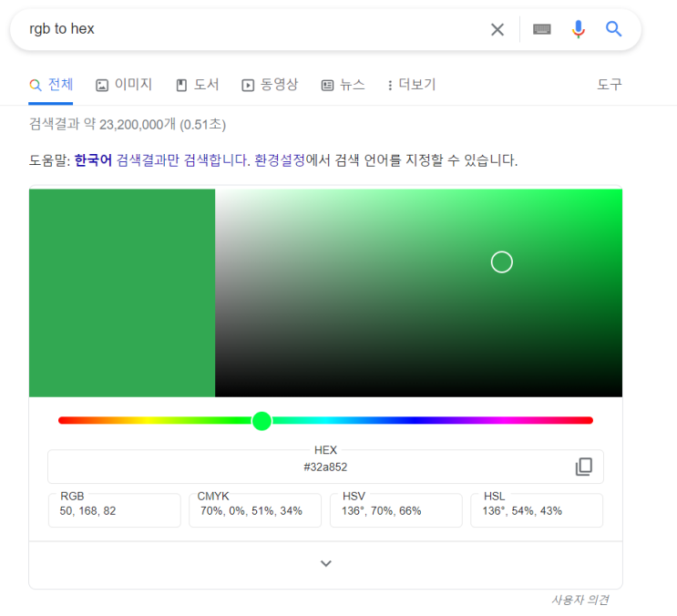Switch to the 동영상 tab

tap(270, 85)
